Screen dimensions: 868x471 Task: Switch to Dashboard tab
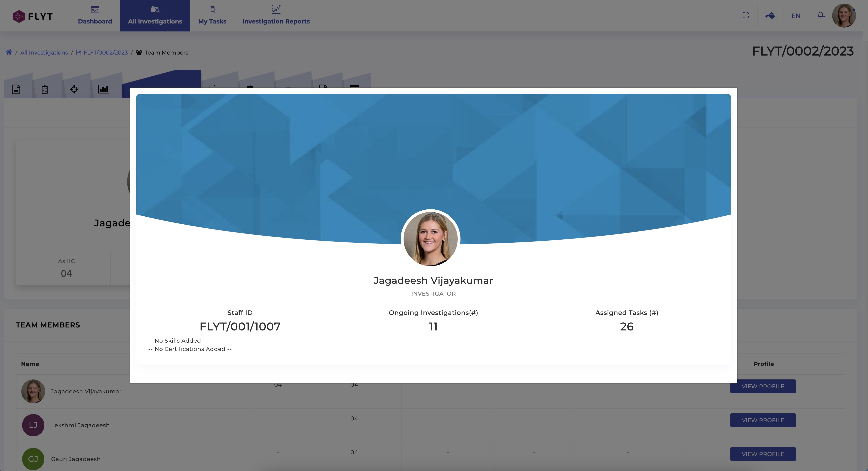(95, 16)
